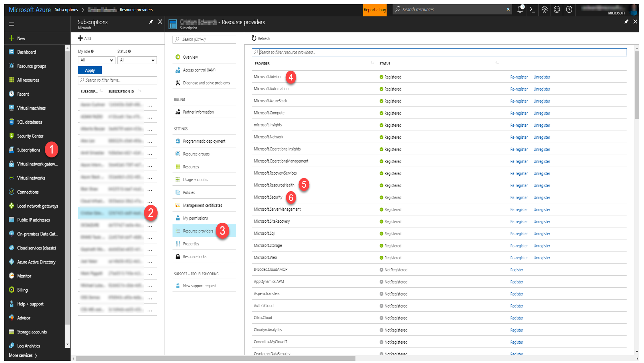Sort the SUBSCRIPTION ID column
The image size is (644, 363).
[140, 91]
